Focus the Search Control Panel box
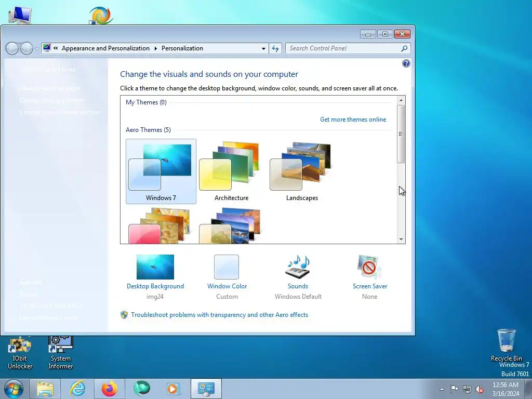Image resolution: width=532 pixels, height=399 pixels. pyautogui.click(x=343, y=48)
